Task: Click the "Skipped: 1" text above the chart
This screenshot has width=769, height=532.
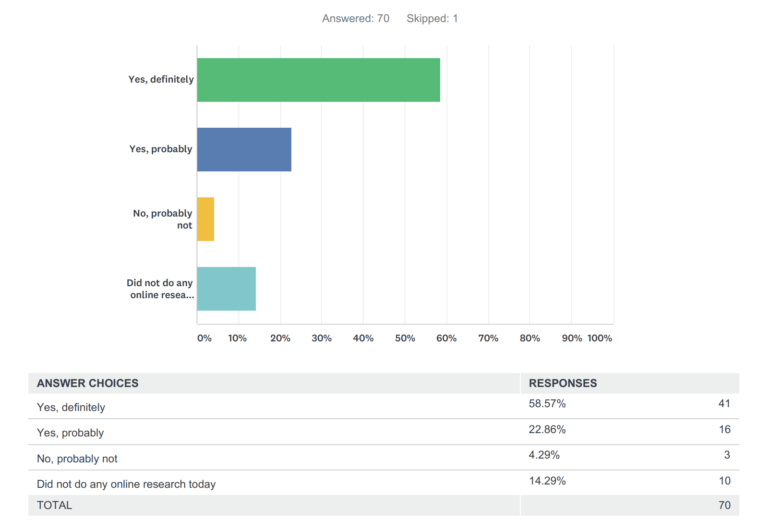Action: 432,18
